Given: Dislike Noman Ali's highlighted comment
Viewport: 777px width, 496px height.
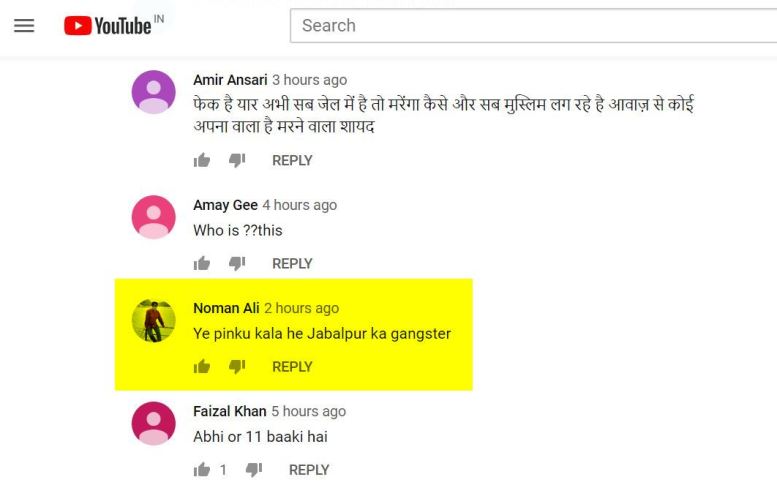Looking at the screenshot, I should pos(237,366).
